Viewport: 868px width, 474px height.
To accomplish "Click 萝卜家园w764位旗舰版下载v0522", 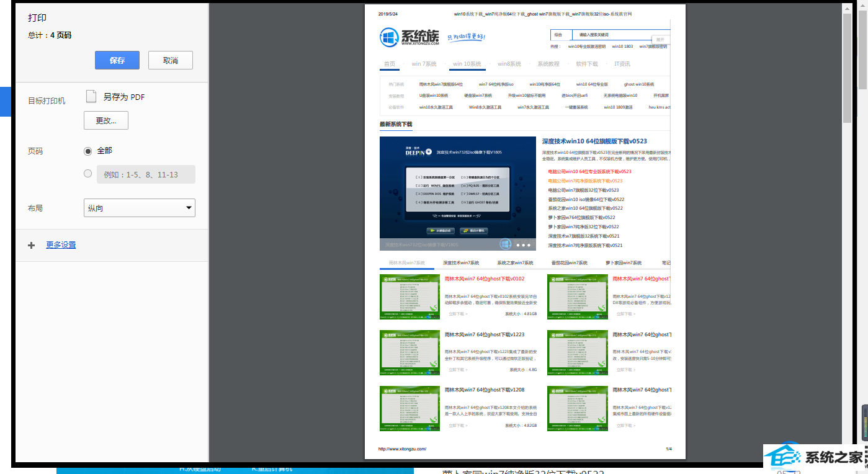I will 581,218.
